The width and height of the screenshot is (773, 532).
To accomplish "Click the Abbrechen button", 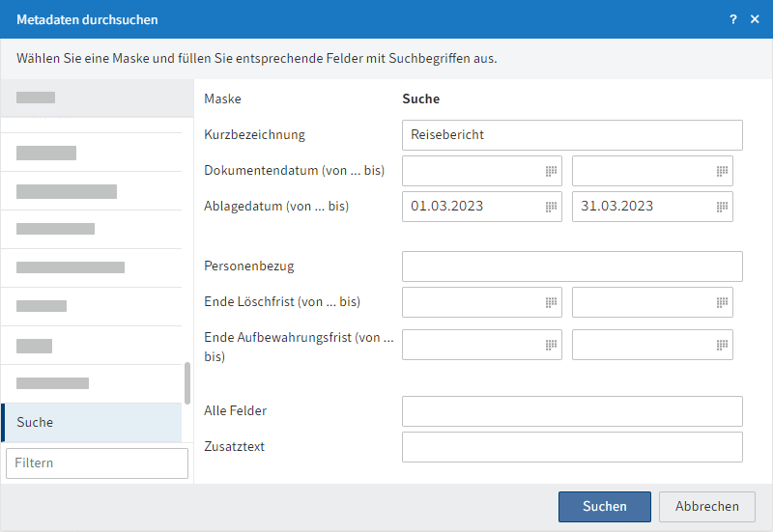I will click(707, 506).
